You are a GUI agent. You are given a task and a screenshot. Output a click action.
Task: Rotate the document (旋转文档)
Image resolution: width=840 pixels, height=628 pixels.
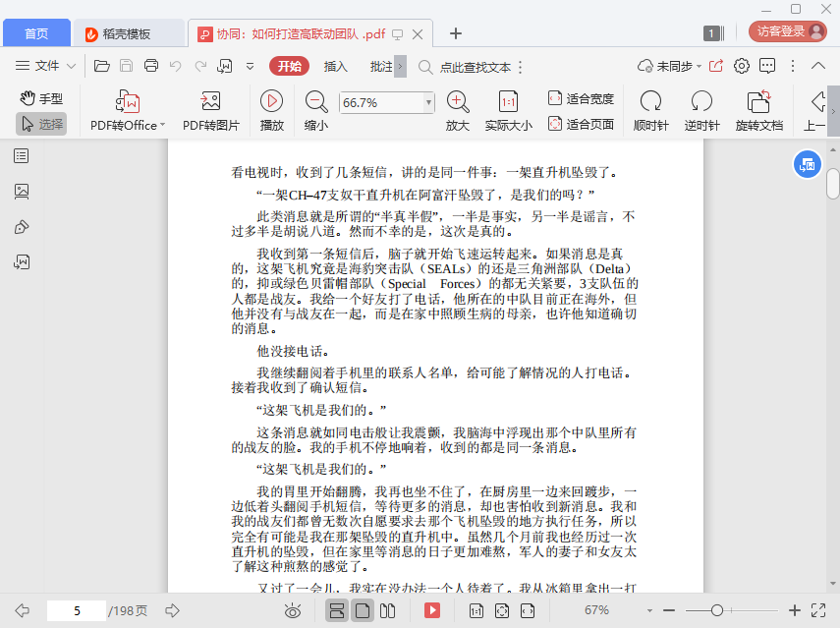pyautogui.click(x=759, y=111)
